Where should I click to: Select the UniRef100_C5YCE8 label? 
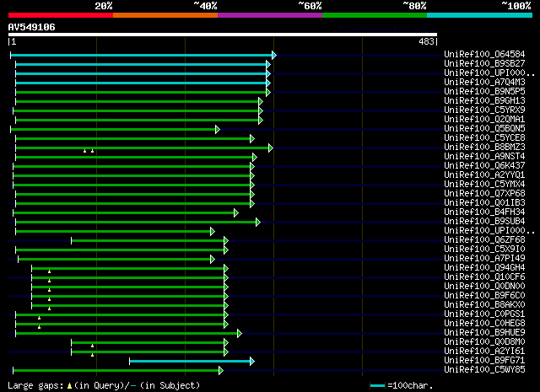point(484,137)
